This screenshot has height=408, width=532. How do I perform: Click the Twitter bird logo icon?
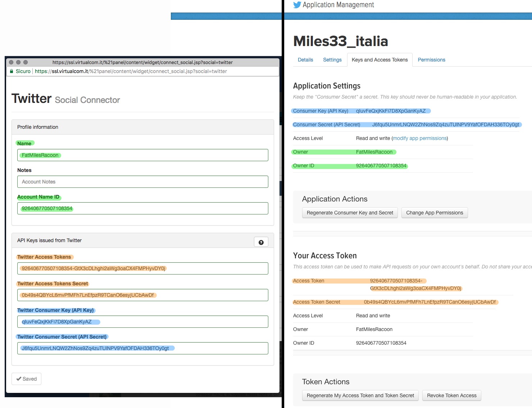click(297, 5)
